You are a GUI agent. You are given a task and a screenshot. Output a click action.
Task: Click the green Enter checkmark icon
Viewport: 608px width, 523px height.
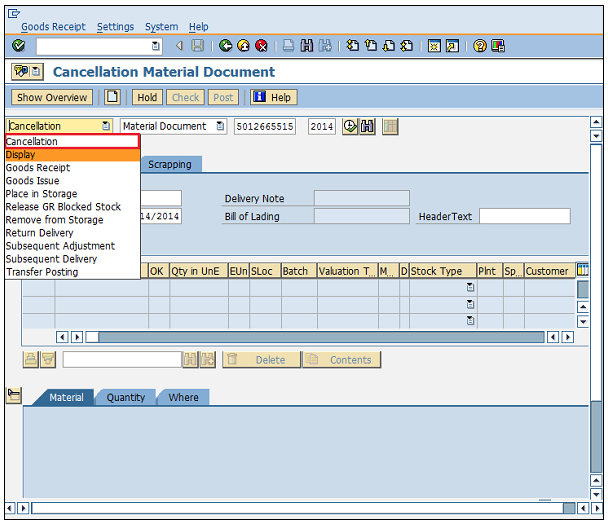click(x=19, y=46)
